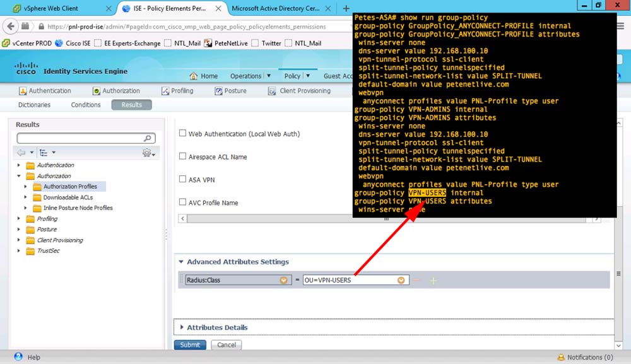Click the search magnifier in Results panel
The height and width of the screenshot is (364, 631).
click(x=148, y=138)
